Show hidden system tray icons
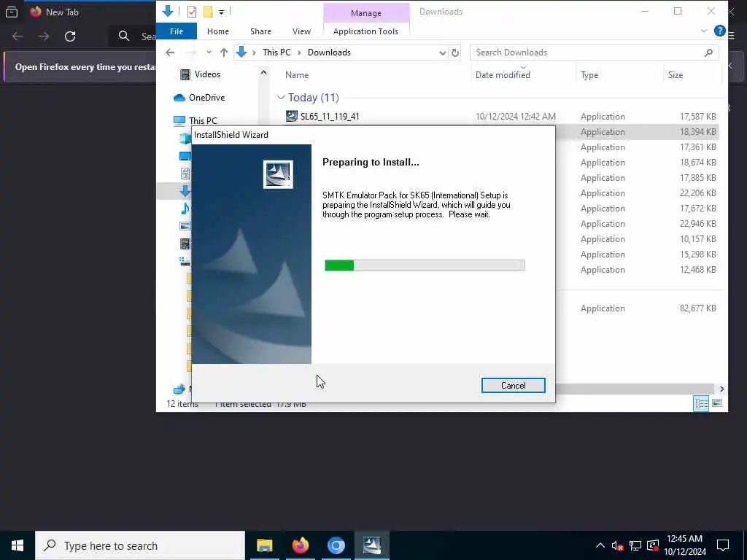747x560 pixels. pos(600,545)
